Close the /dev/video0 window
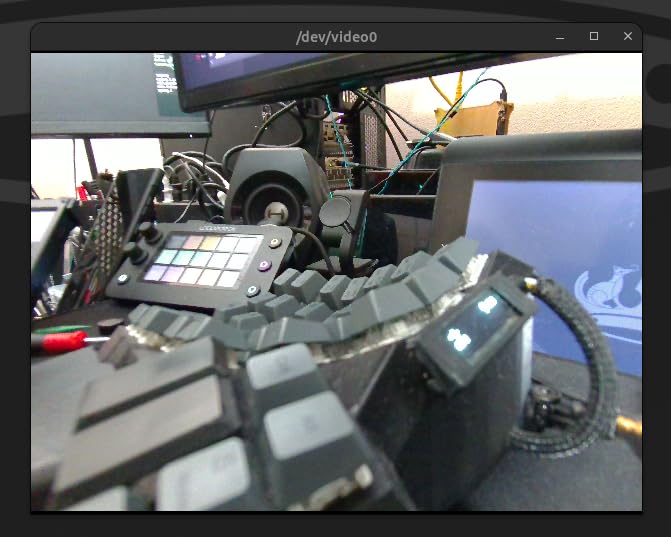Screen dimensions: 671x537 click(x=628, y=36)
